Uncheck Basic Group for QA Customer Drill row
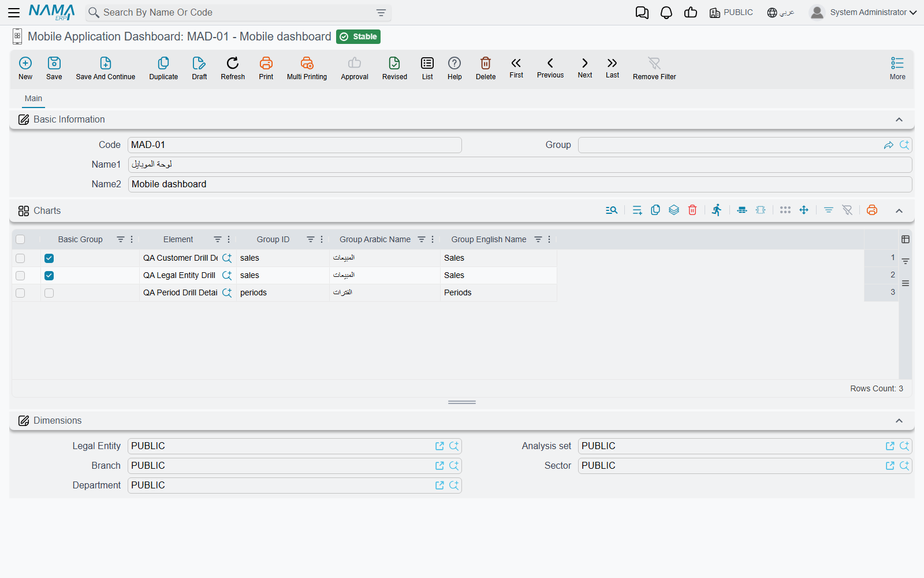Image resolution: width=924 pixels, height=578 pixels. tap(49, 258)
